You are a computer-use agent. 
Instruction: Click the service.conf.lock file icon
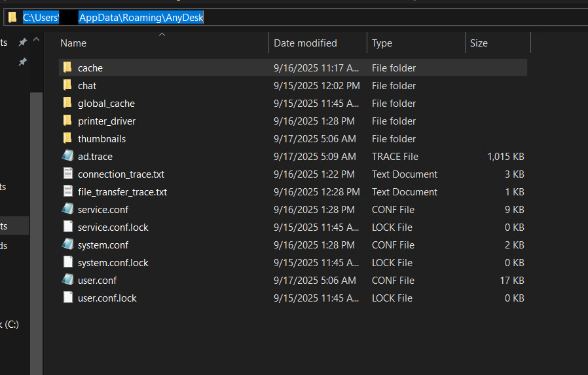(68, 226)
